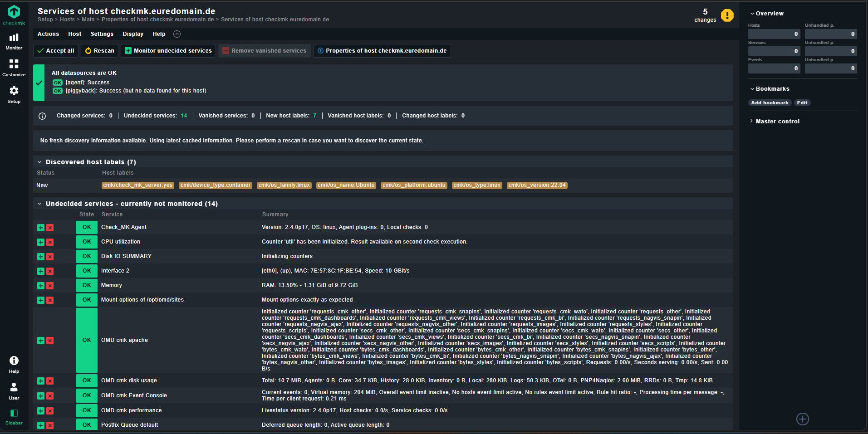
Task: Open the Customize menu icon
Action: tap(14, 67)
